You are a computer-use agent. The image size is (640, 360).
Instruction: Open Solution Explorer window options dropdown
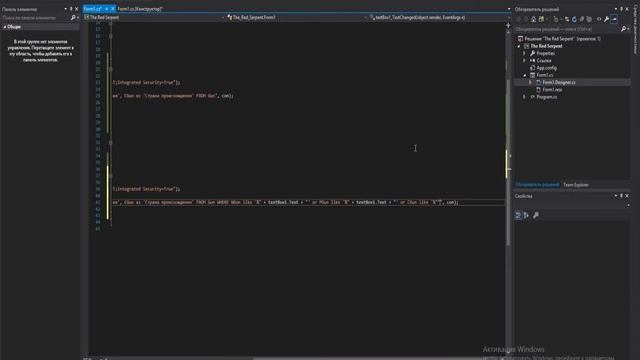point(616,9)
